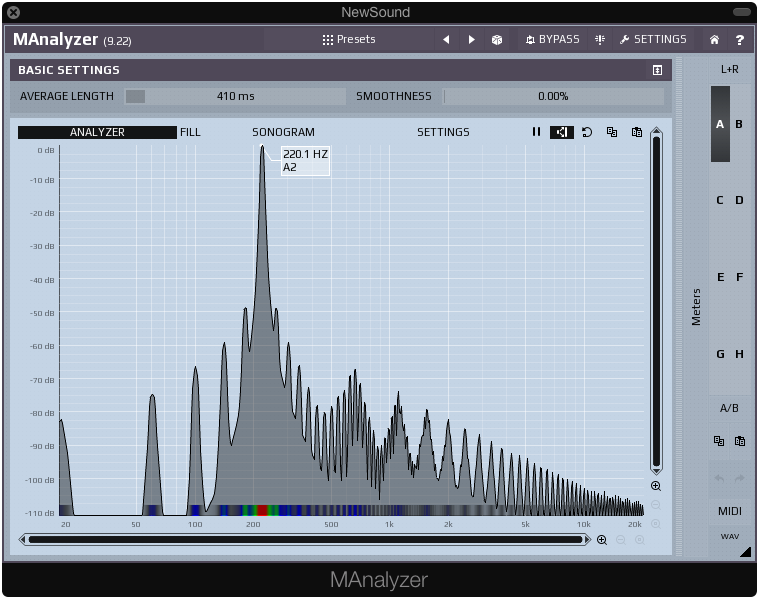Open the graph SETTINGS tab
759x599 pixels.
[x=443, y=132]
